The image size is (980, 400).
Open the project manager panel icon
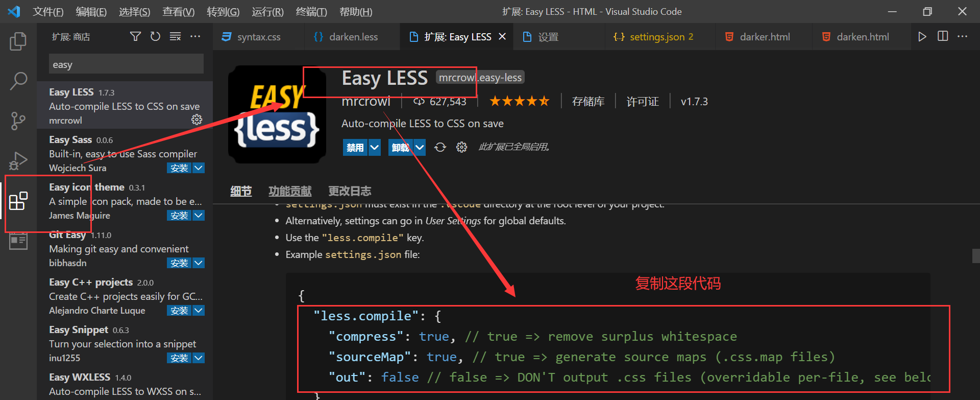pyautogui.click(x=18, y=241)
